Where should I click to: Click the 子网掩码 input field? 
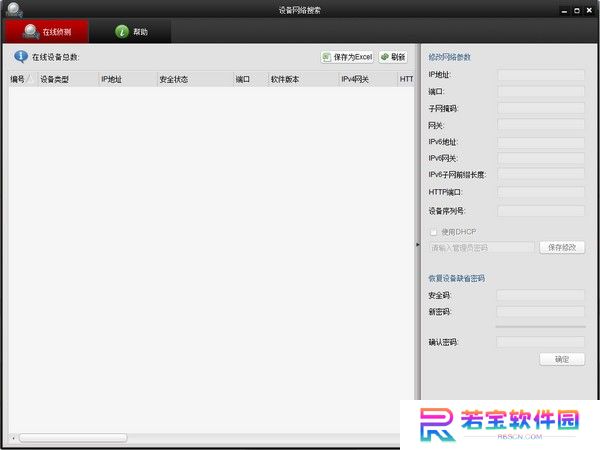click(541, 108)
